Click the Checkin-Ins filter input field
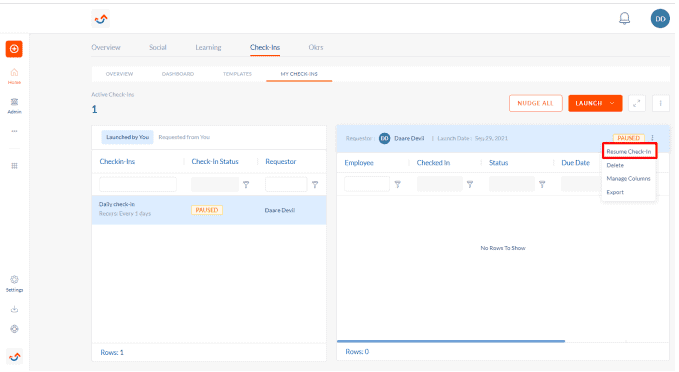The image size is (679, 372). 138,184
